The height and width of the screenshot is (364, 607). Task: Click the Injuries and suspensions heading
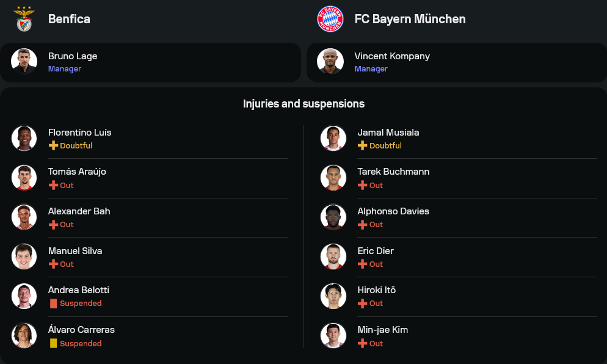(x=303, y=104)
